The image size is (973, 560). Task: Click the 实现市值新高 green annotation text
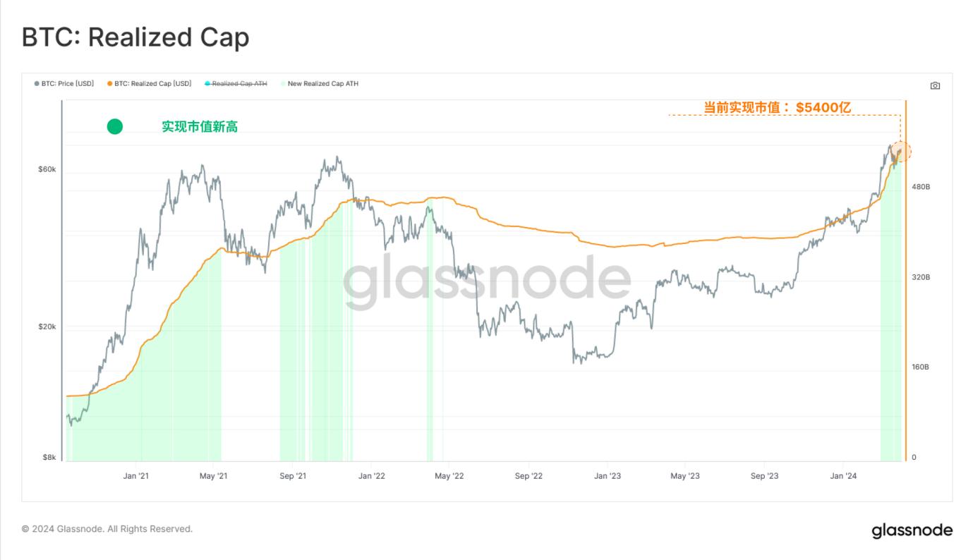click(x=200, y=127)
